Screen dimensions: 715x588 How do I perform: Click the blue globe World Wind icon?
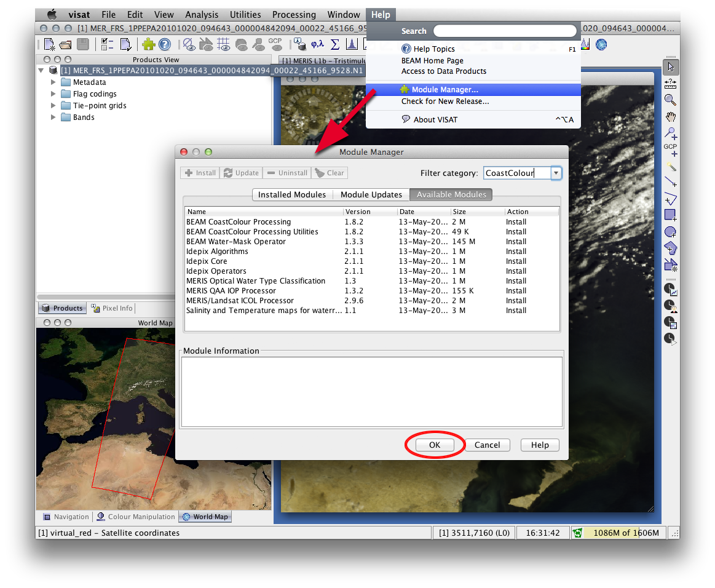tap(601, 44)
